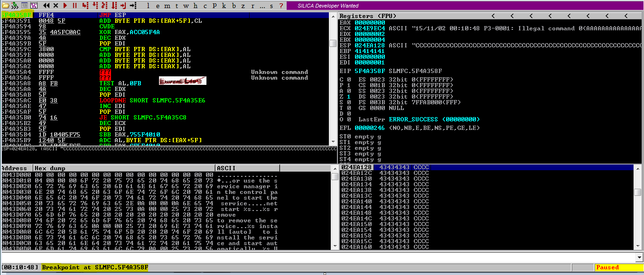Select the EBP register value 41414141
Viewport: 644px width, 275px height.
(x=370, y=51)
